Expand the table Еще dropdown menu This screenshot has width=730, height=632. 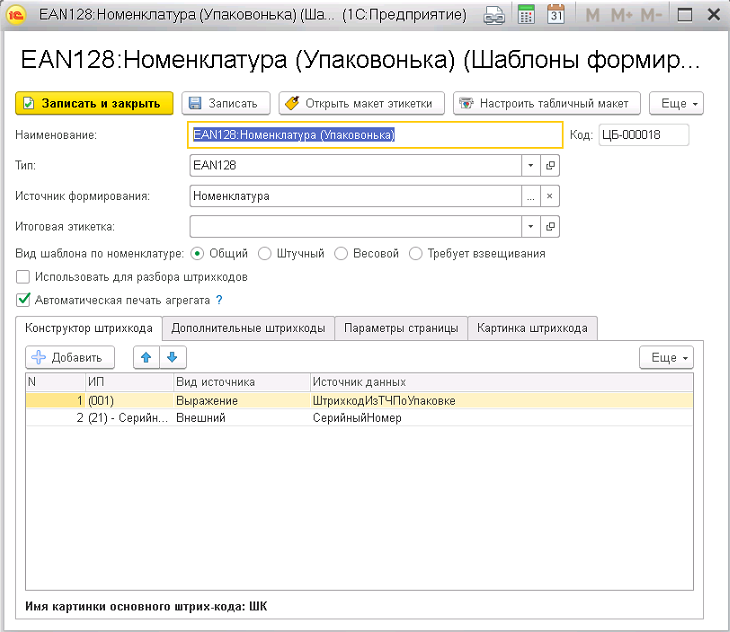point(666,357)
